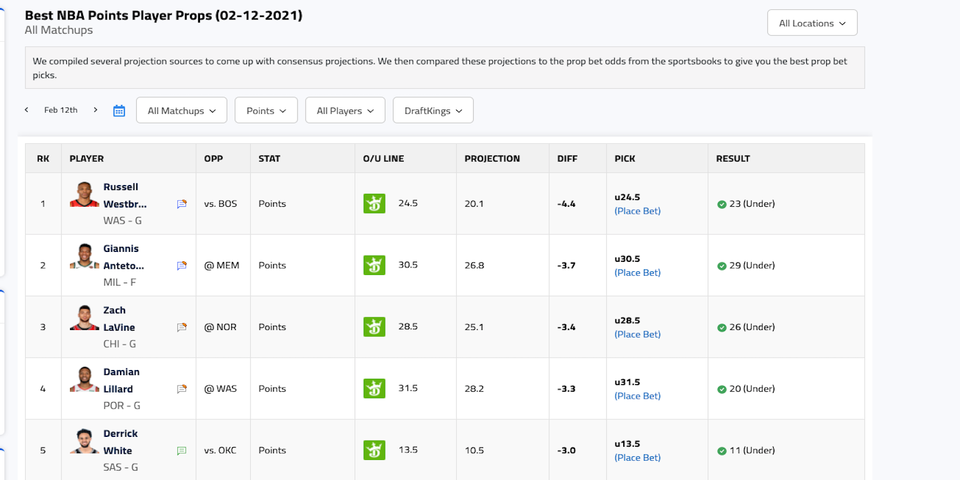This screenshot has height=480, width=960.
Task: Click green check beside 26 (Under)
Action: (x=722, y=328)
